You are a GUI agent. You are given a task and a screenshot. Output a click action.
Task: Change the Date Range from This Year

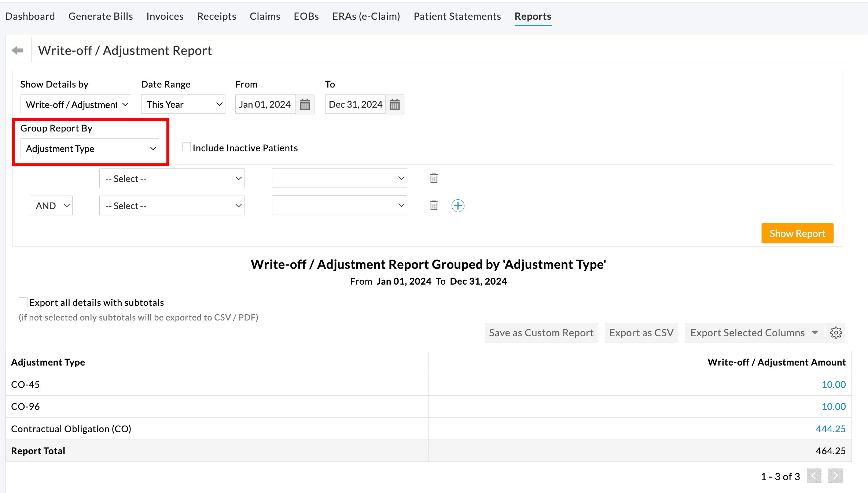click(183, 104)
